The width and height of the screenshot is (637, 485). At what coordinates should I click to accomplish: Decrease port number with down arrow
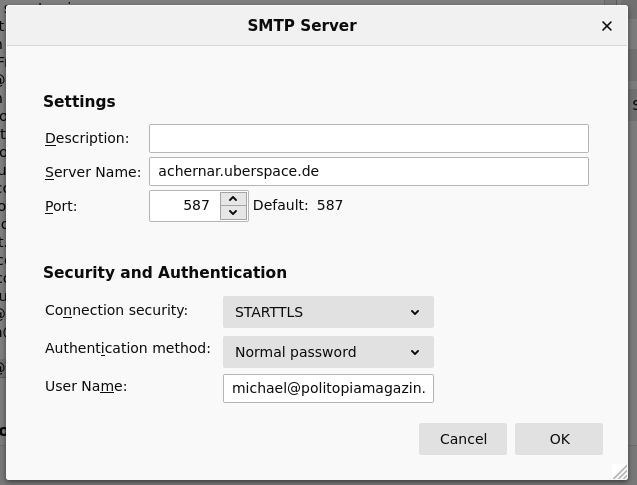point(233,212)
